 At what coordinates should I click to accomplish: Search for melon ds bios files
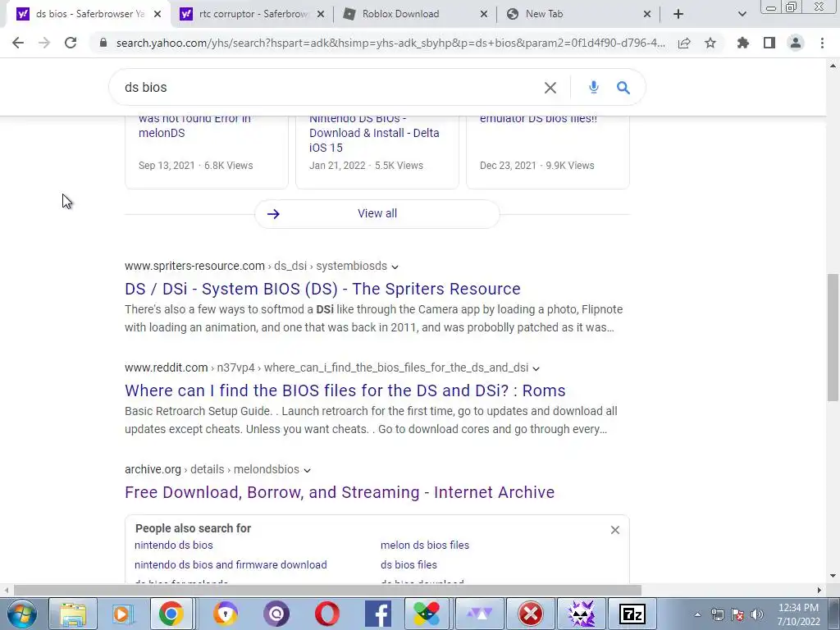point(425,545)
